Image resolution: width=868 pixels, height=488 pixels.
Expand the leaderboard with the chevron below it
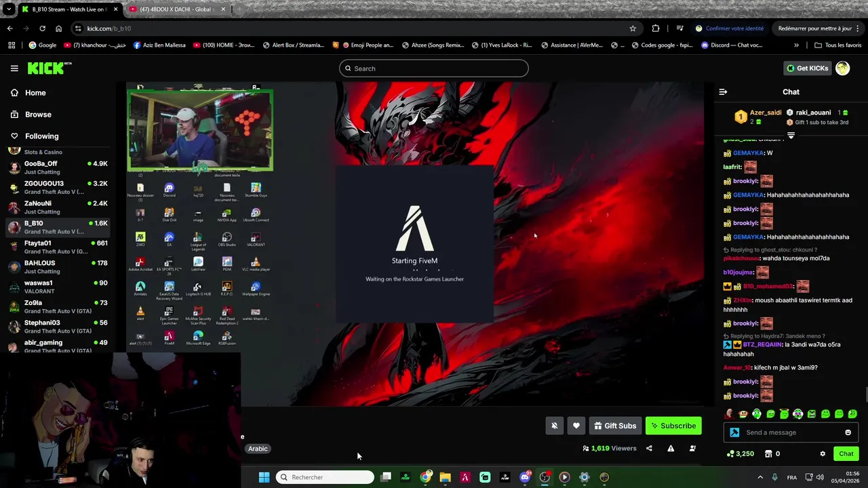click(791, 136)
